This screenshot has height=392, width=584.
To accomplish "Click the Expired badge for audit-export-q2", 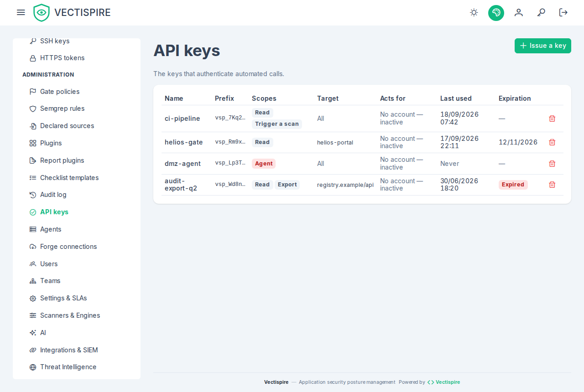I will pyautogui.click(x=513, y=185).
